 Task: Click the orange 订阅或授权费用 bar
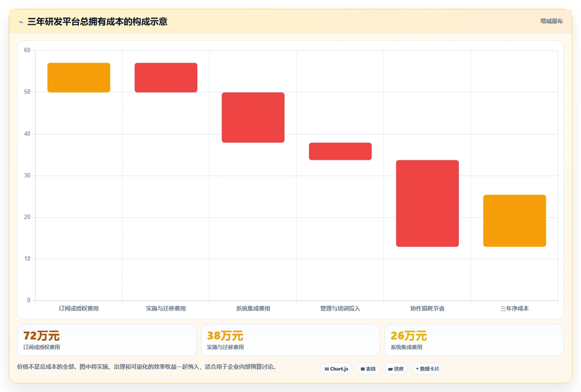pyautogui.click(x=79, y=78)
